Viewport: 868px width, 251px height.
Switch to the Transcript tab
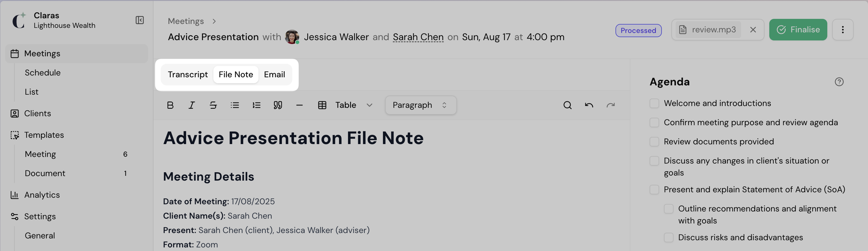pos(188,75)
